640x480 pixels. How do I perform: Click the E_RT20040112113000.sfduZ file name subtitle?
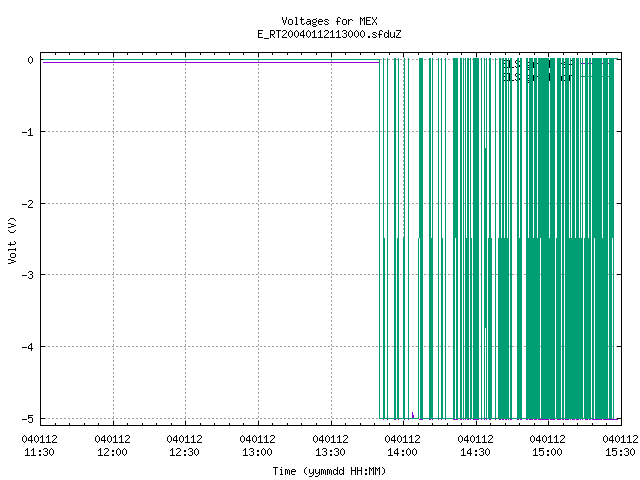pos(329,34)
